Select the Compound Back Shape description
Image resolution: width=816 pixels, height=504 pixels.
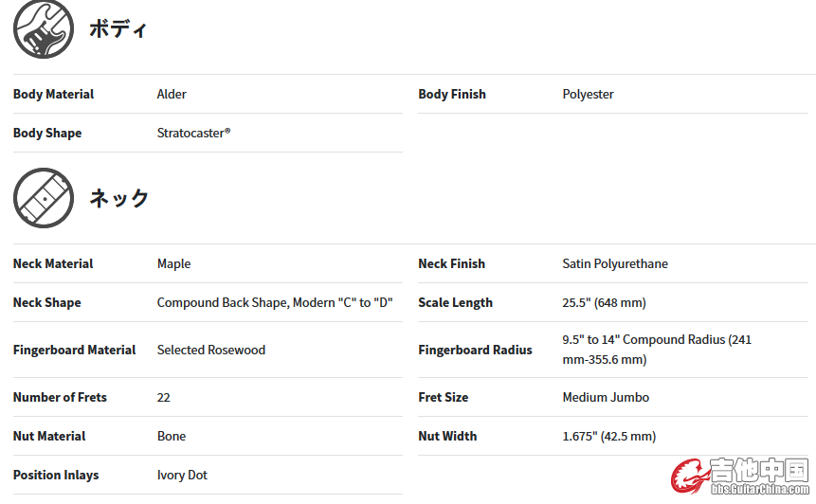[275, 302]
